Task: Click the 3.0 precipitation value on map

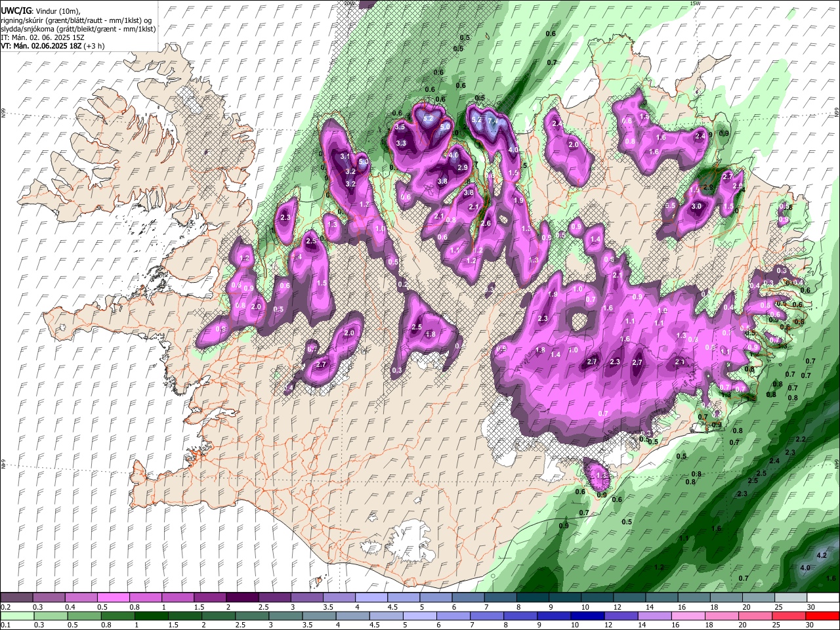Action: click(696, 206)
